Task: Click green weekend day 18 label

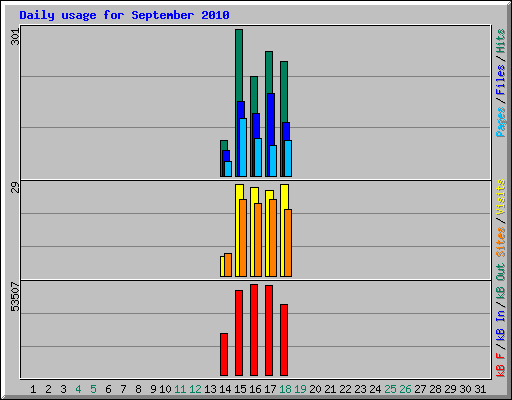Action: point(285,389)
